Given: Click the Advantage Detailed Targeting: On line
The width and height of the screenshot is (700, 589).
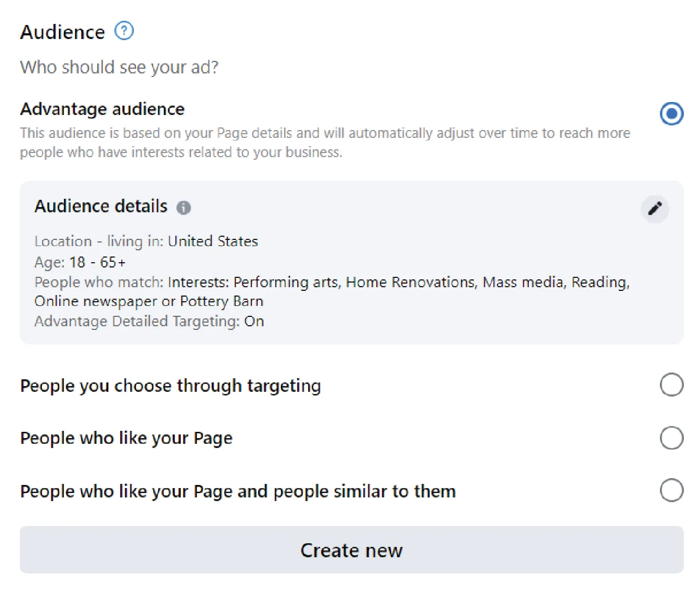Looking at the screenshot, I should (149, 322).
